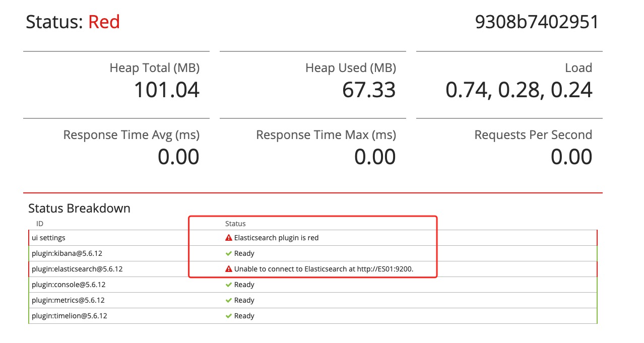Click the green checkmark for plugin:console
Image resolution: width=644 pixels, height=343 pixels.
(x=228, y=285)
